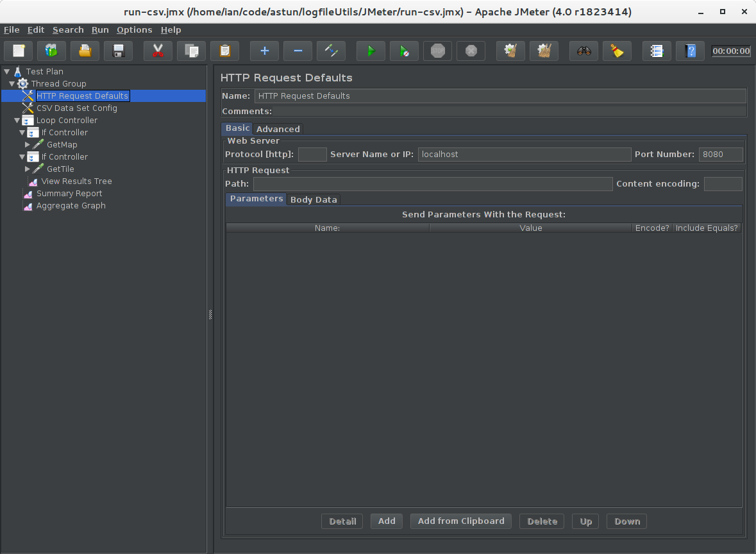The image size is (756, 554).
Task: Open the Function Helper dialog icon
Action: coord(657,51)
